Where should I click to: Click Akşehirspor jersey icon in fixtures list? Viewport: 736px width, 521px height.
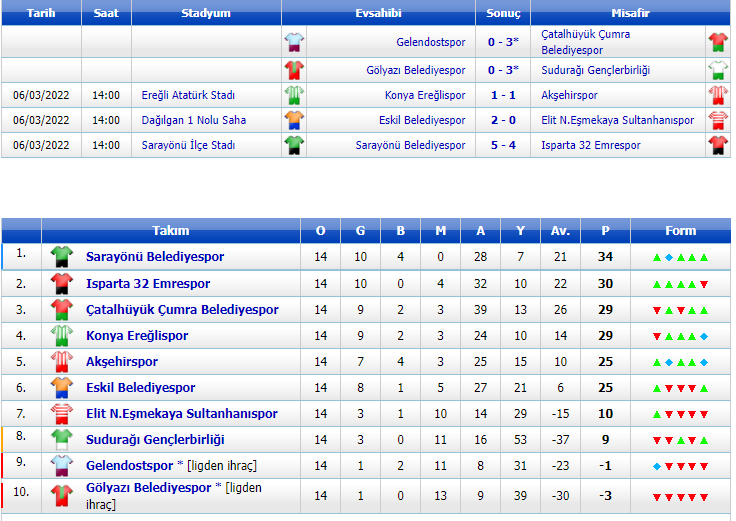tap(718, 96)
